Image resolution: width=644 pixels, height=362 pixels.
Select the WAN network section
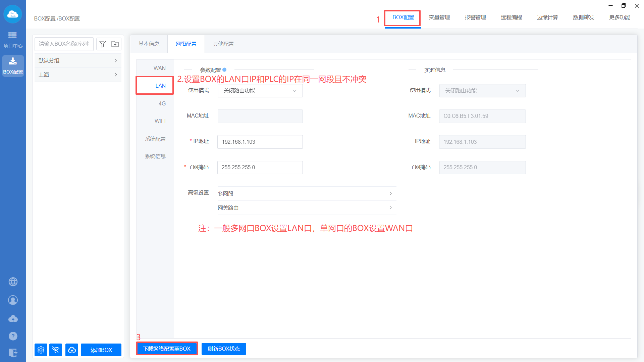click(x=159, y=68)
